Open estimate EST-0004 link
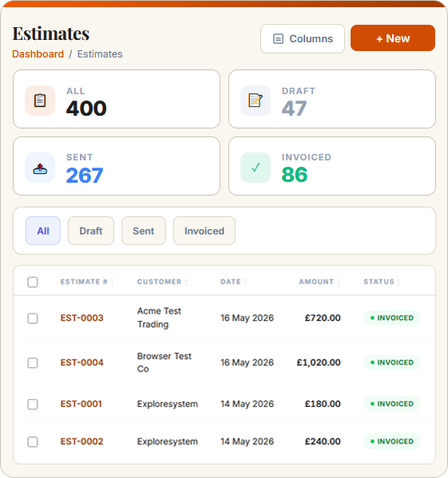 tap(81, 362)
